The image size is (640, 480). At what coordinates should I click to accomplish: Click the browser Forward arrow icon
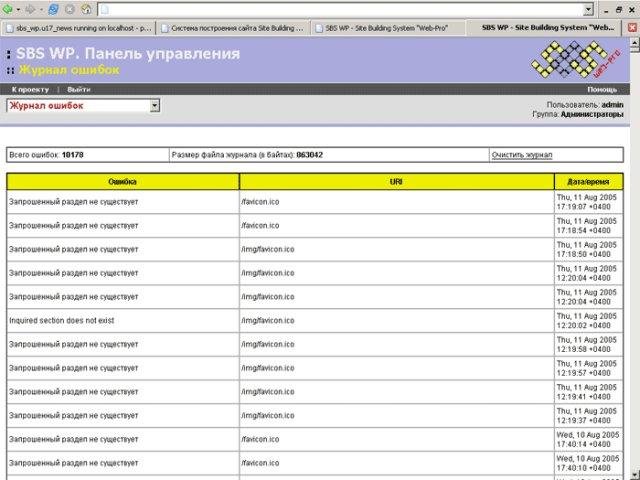pyautogui.click(x=31, y=9)
